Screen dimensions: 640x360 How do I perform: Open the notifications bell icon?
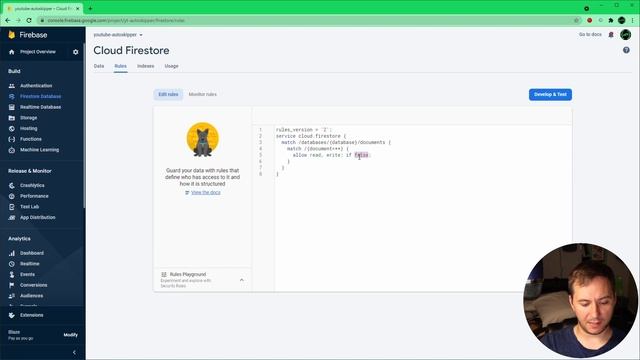coord(611,35)
